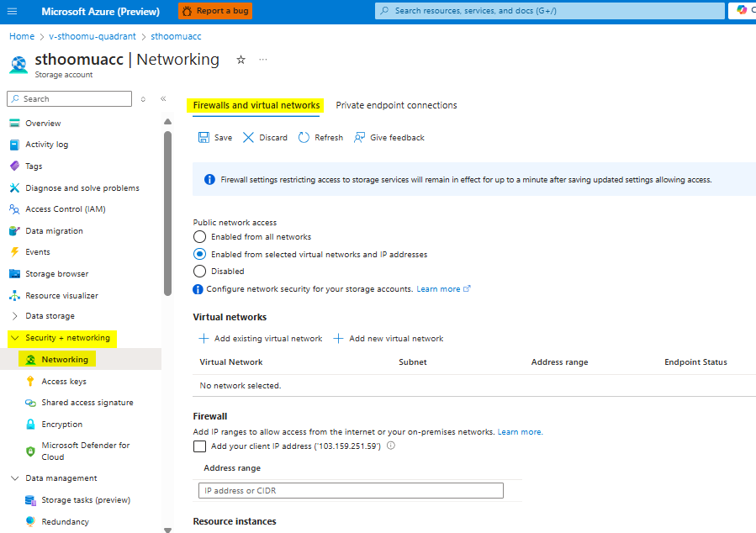The image size is (756, 533).
Task: Switch to Private endpoint connections tab
Action: (396, 106)
